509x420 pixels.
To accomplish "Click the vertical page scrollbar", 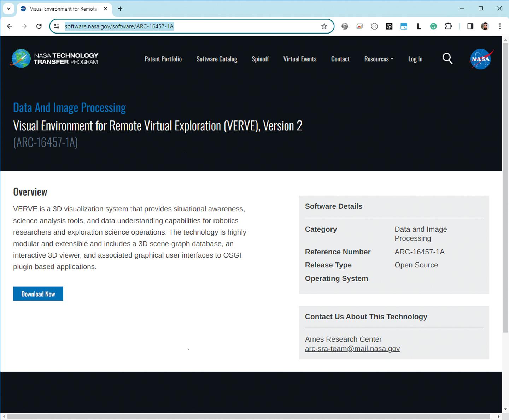I will click(x=505, y=187).
